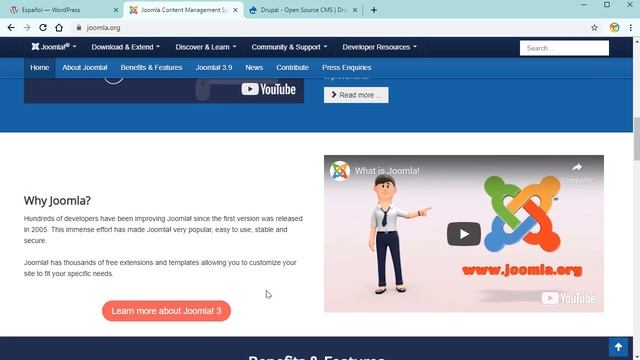Viewport: 640px width, 360px height.
Task: Click the browser forward arrow
Action: tap(27, 28)
